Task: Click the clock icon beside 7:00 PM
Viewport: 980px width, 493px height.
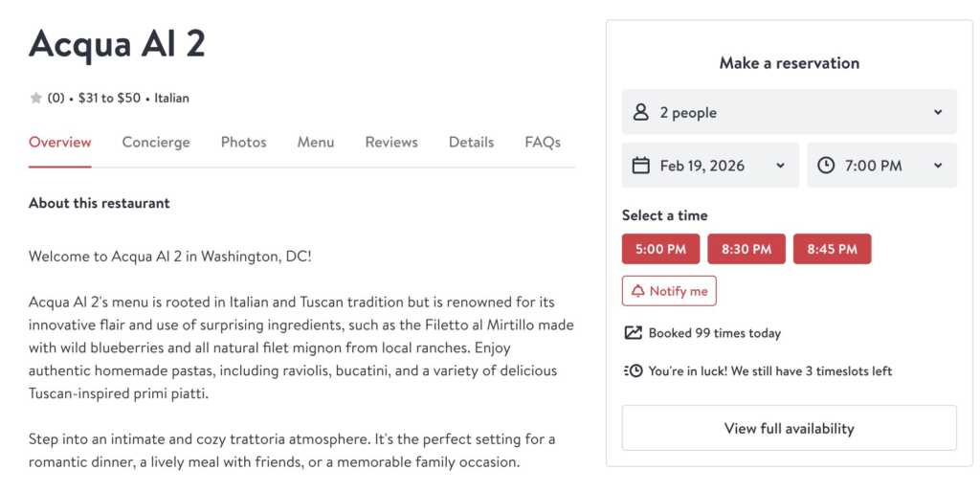Action: [826, 166]
